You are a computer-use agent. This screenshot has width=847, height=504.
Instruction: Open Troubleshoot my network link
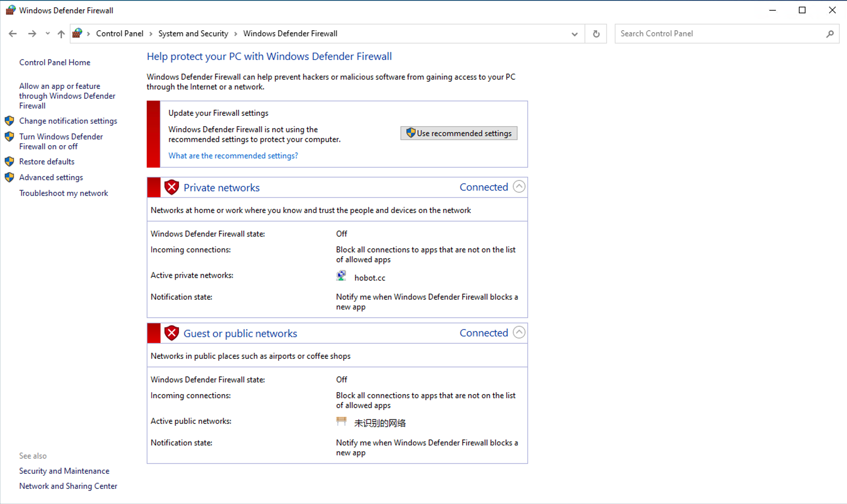(63, 193)
